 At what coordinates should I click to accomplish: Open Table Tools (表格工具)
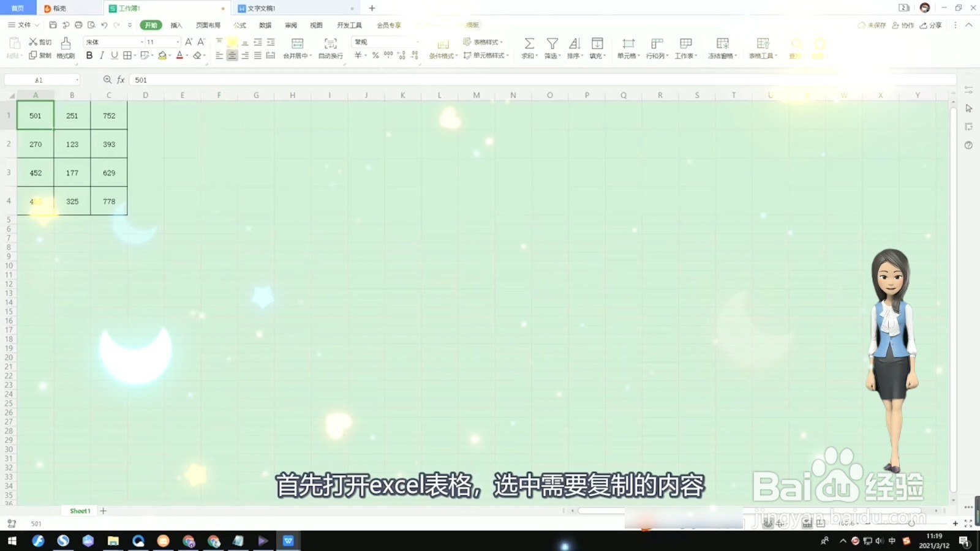click(763, 48)
